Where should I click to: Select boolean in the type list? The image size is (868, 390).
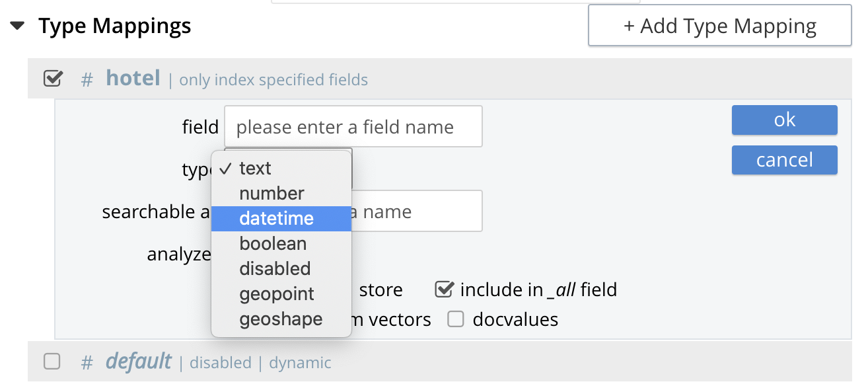point(273,244)
